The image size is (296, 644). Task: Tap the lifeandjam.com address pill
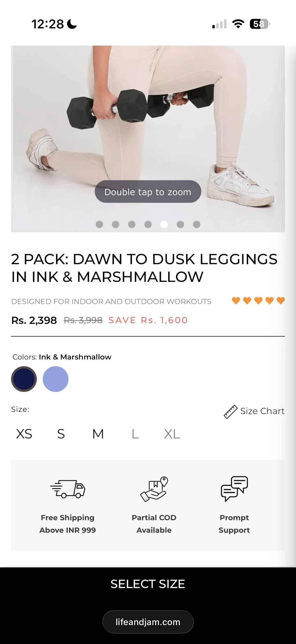(148, 622)
